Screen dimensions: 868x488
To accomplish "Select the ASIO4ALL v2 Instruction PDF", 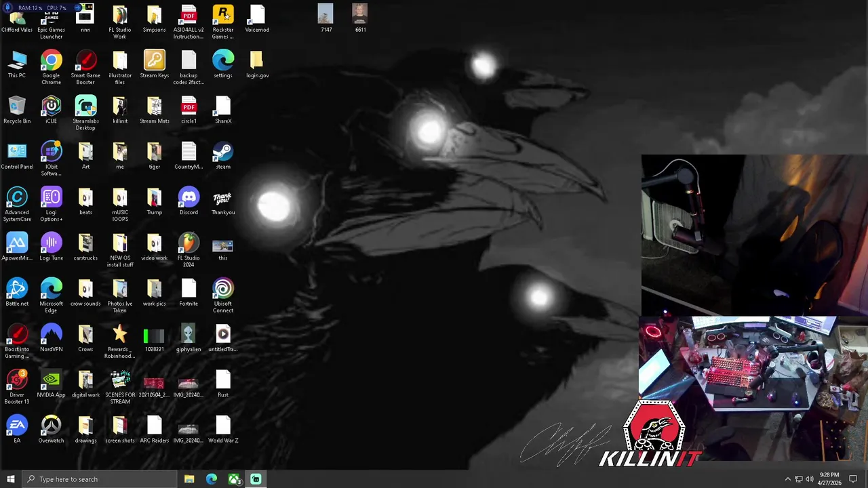I will click(x=189, y=22).
